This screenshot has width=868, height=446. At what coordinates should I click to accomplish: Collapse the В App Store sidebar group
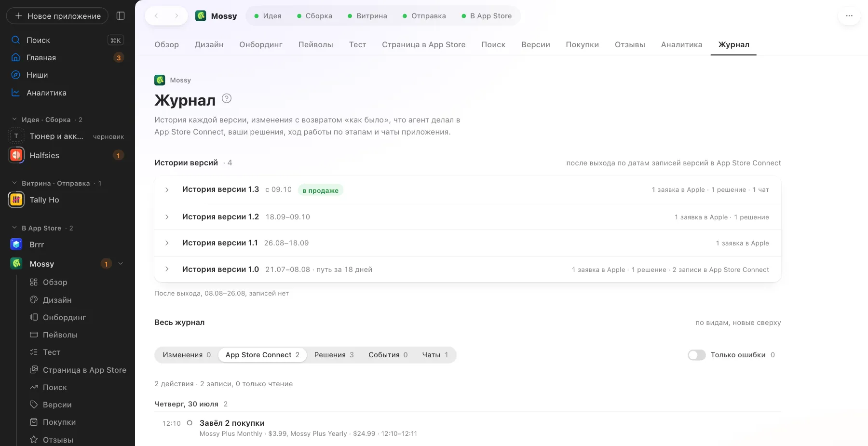14,228
